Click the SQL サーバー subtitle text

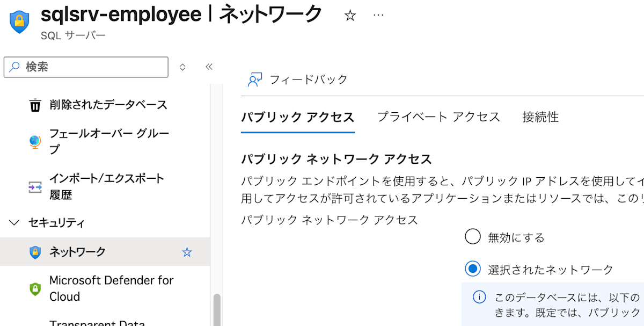73,36
